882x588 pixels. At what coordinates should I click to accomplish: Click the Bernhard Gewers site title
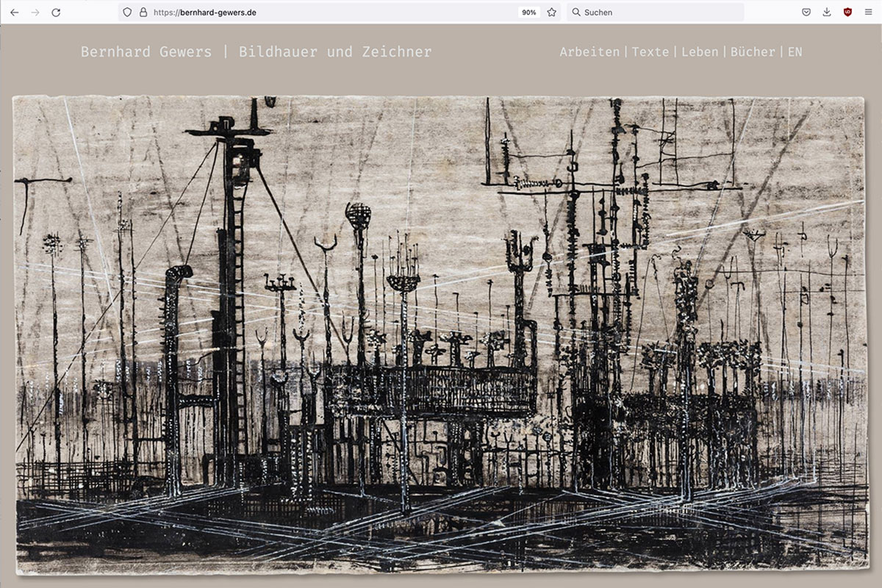pyautogui.click(x=256, y=52)
